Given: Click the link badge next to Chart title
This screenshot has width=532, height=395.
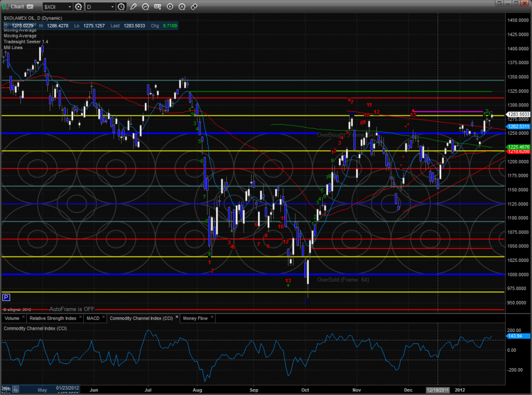Looking at the screenshot, I should [x=30, y=7].
